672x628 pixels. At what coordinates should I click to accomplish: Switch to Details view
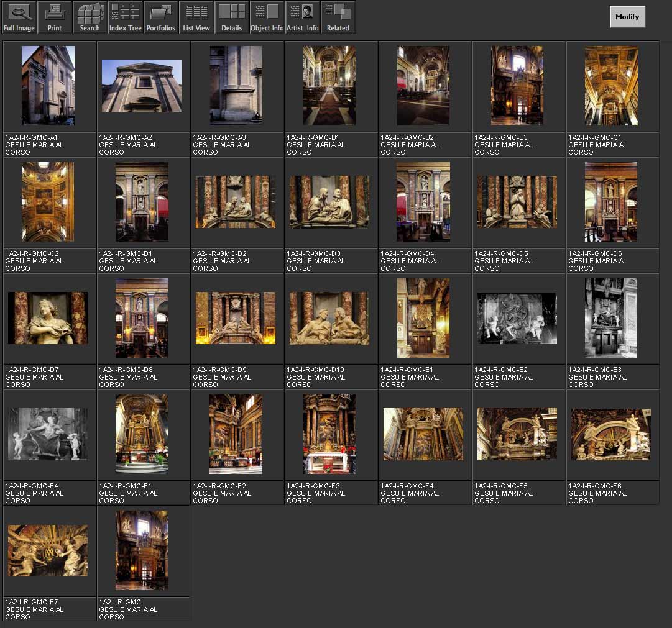click(232, 17)
